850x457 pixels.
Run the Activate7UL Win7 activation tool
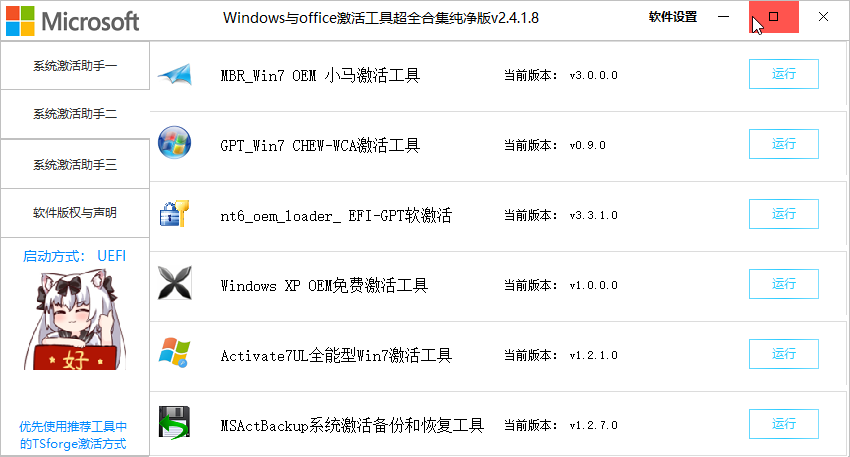(783, 353)
